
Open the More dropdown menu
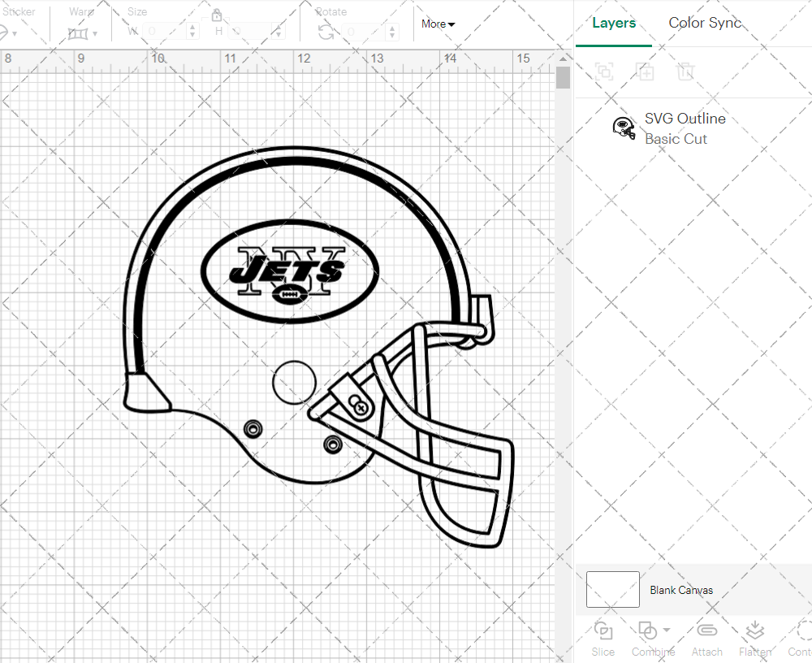438,24
